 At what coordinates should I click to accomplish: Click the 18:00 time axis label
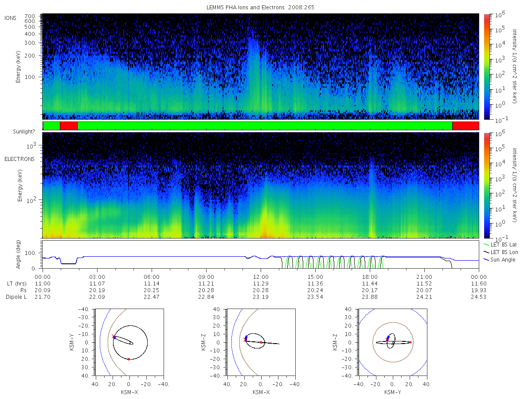[x=370, y=276]
